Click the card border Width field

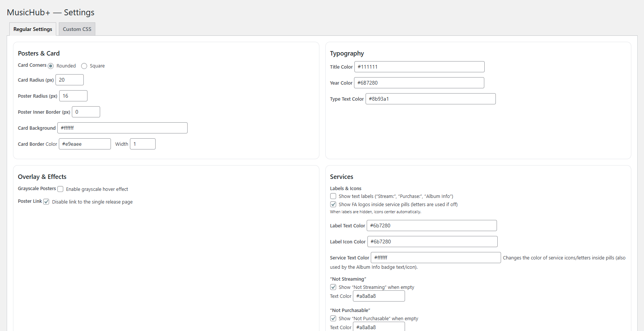[143, 144]
